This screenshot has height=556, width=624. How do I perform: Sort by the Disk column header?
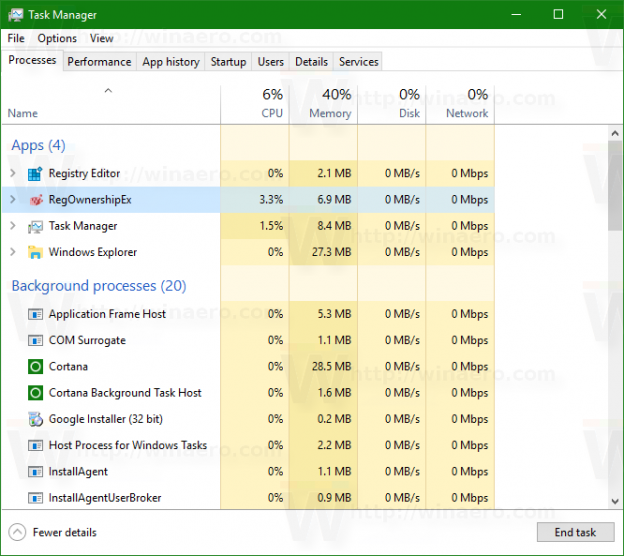click(392, 105)
